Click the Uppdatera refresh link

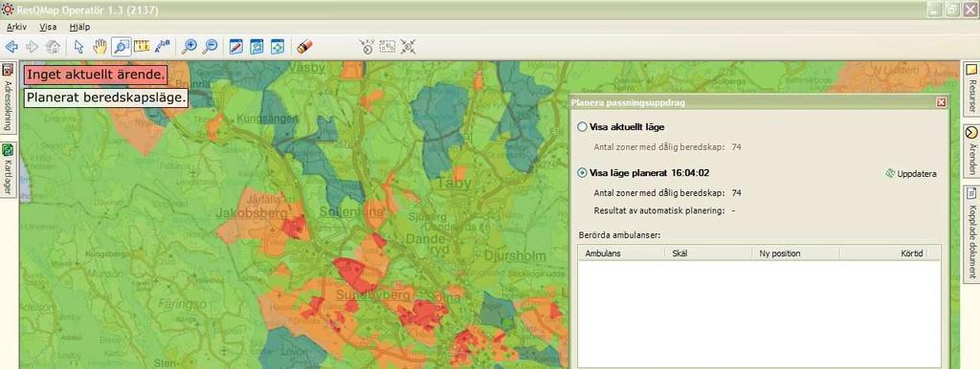click(911, 174)
